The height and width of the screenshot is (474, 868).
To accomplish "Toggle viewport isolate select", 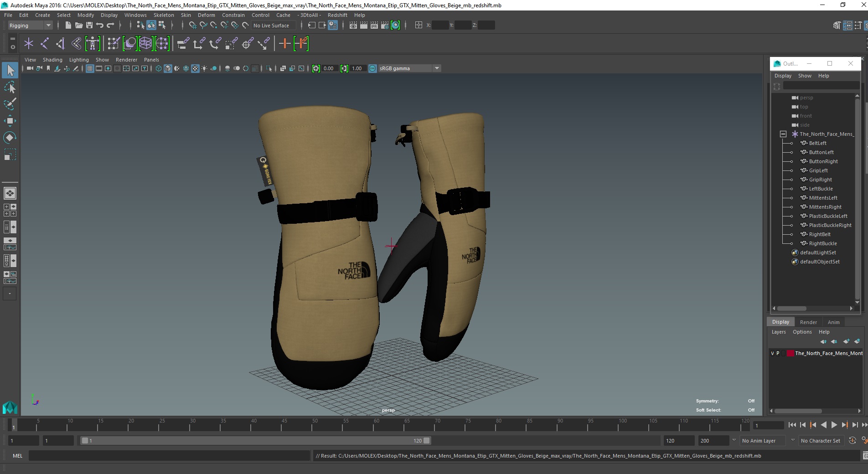I will coord(269,68).
